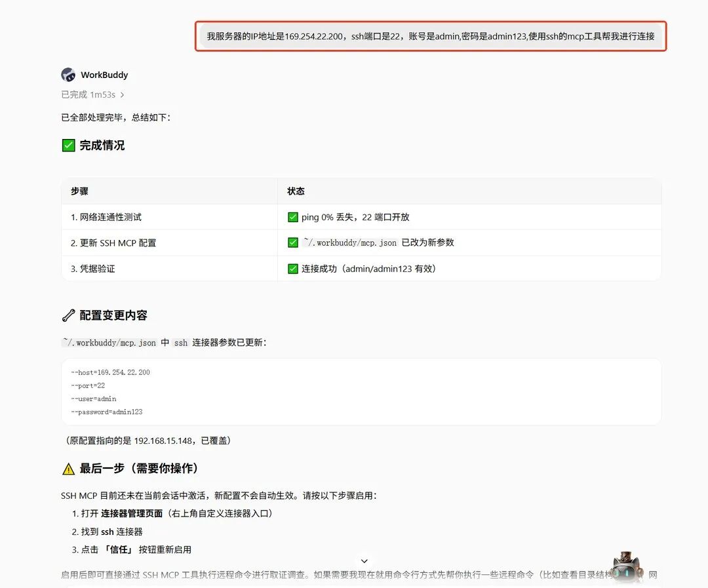
Task: Click the green check in the ping row
Action: (292, 217)
